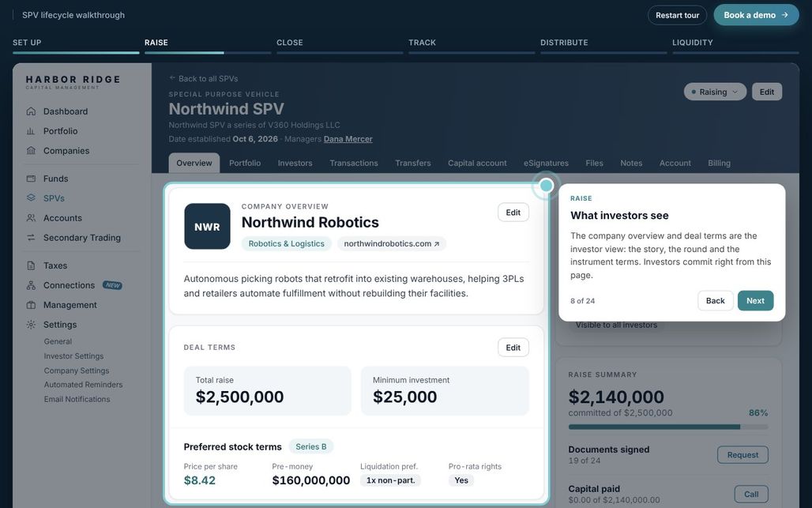This screenshot has height=508, width=812.
Task: Switch to the Investors tab
Action: click(295, 163)
